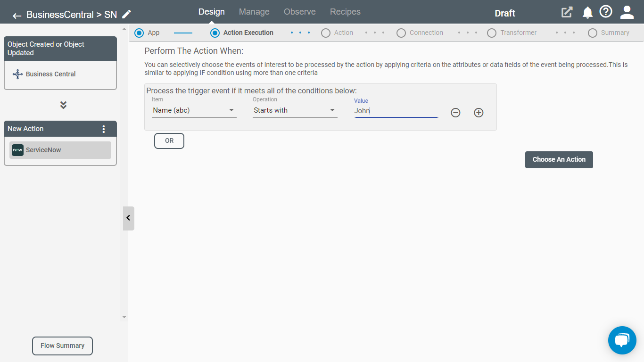This screenshot has height=362, width=644.
Task: Click double chevron between trigger and action
Action: (64, 105)
